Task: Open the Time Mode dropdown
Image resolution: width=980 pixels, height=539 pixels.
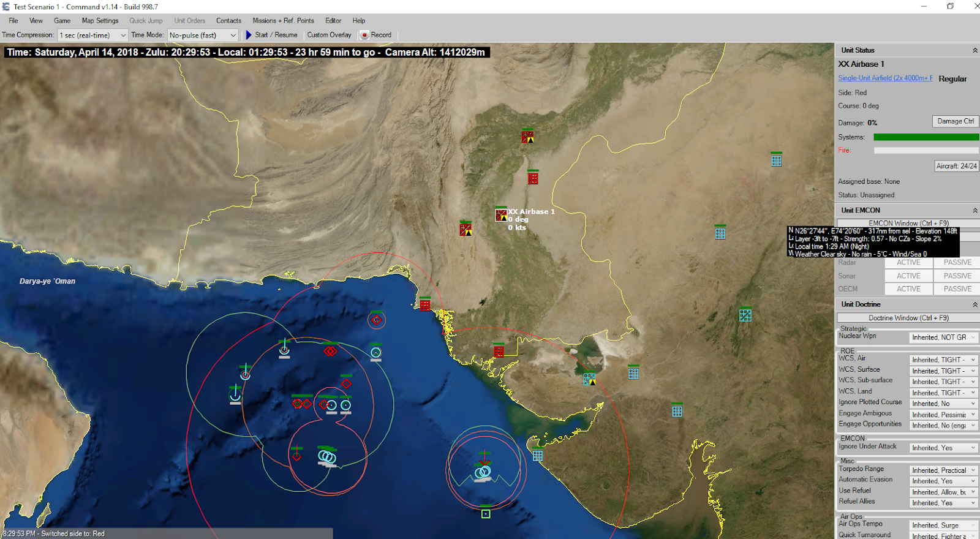Action: point(203,35)
